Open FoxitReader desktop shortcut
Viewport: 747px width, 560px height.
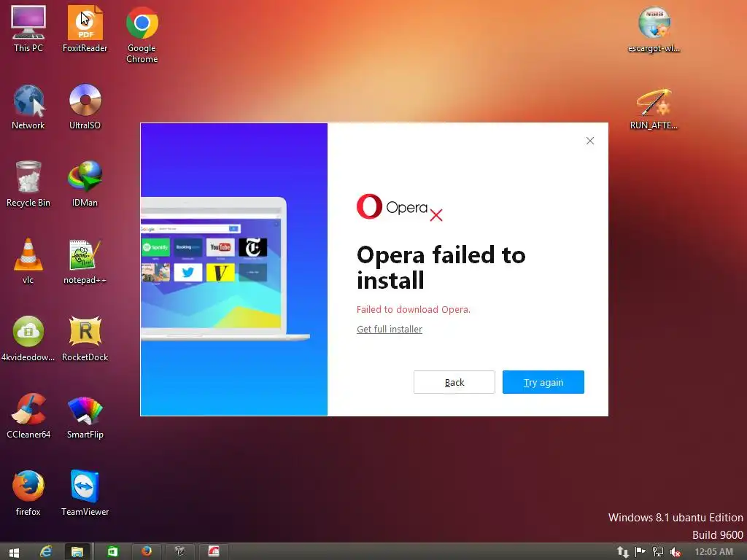[85, 28]
